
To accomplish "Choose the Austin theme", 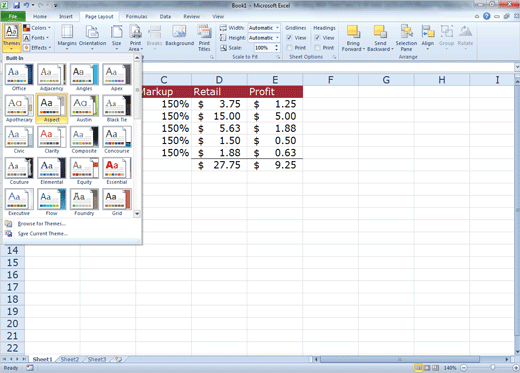I will [x=84, y=109].
